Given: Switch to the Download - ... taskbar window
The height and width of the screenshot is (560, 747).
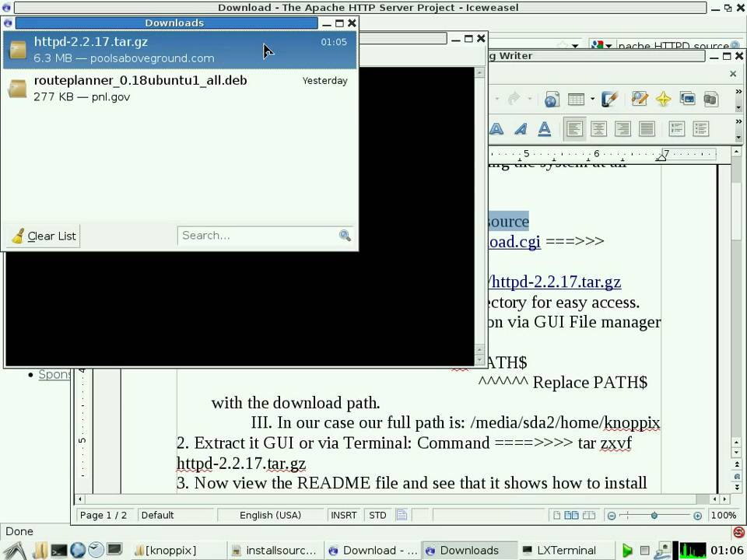Looking at the screenshot, I should (372, 551).
